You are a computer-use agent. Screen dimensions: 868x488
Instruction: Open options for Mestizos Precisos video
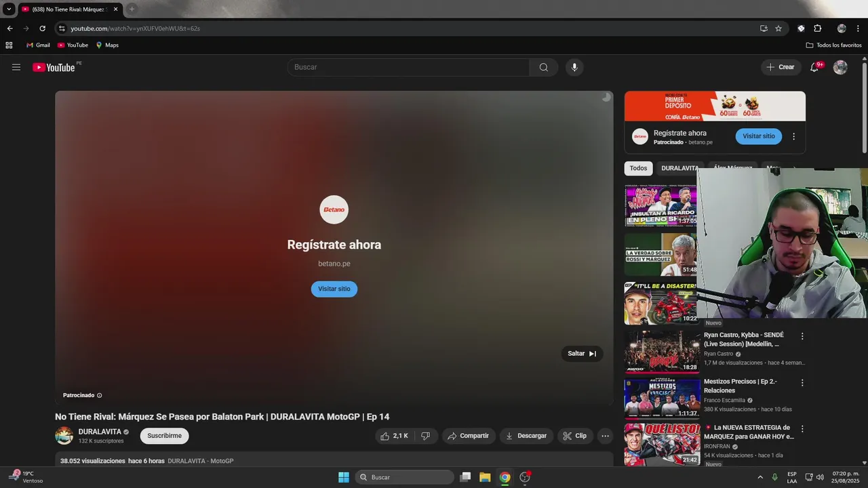(802, 383)
